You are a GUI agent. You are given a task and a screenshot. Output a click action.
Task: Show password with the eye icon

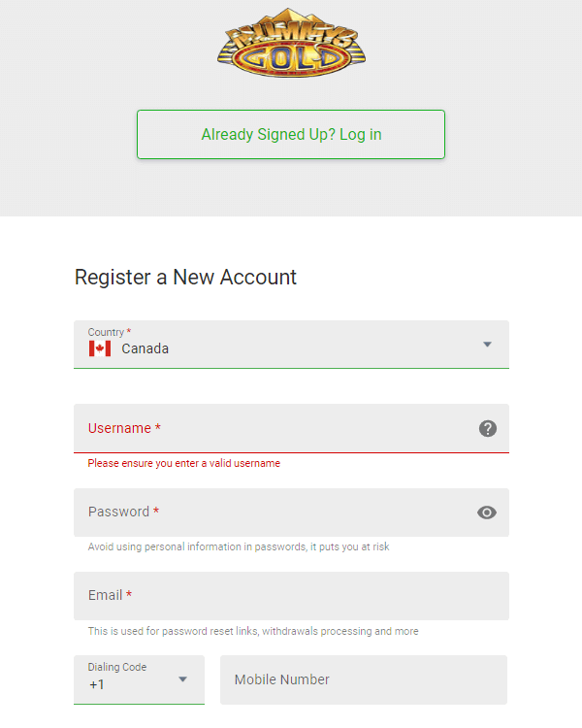tap(487, 513)
